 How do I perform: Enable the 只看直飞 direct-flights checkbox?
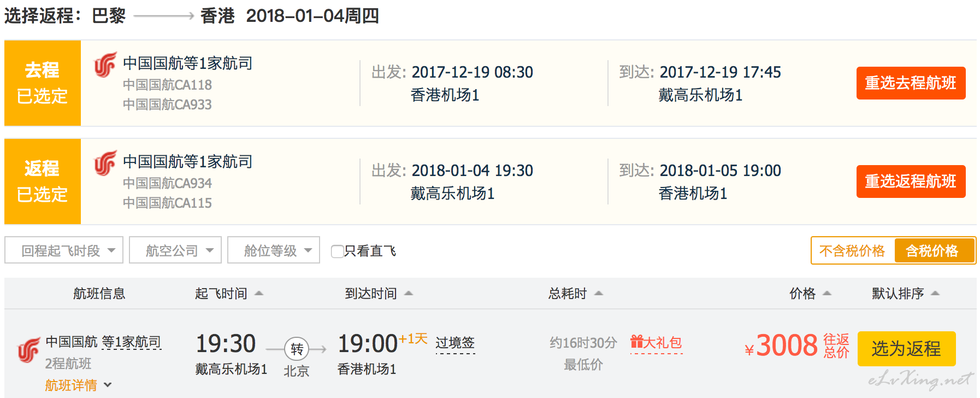[338, 251]
